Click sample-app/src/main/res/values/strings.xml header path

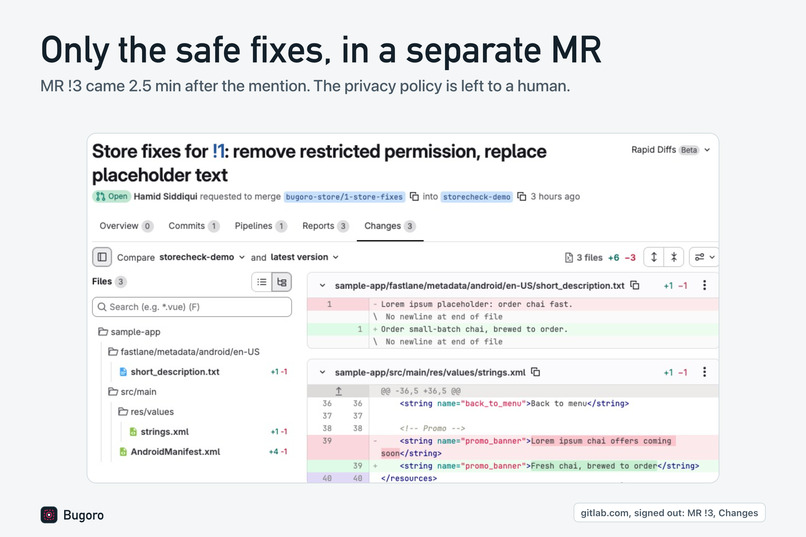point(430,372)
